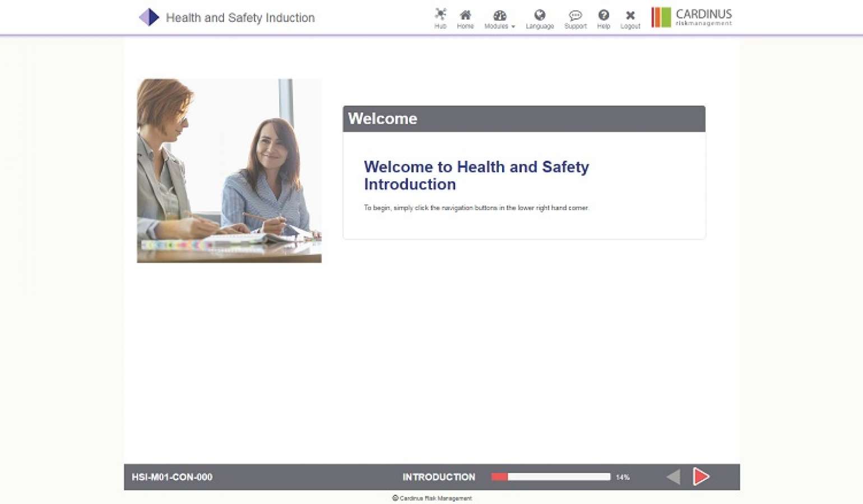The image size is (863, 504).
Task: Advance with the red next arrow
Action: [701, 477]
